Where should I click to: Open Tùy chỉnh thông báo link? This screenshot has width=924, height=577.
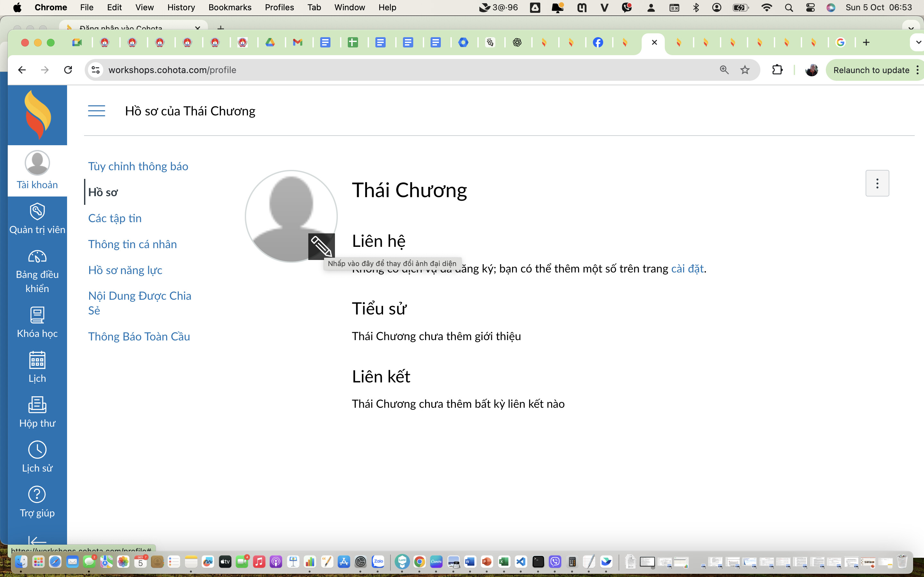tap(138, 166)
